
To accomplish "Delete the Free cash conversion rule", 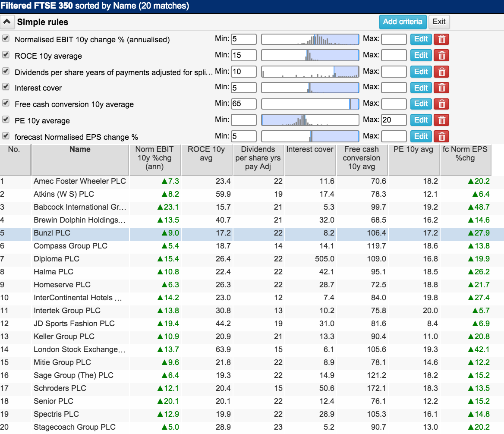I will pyautogui.click(x=441, y=104).
